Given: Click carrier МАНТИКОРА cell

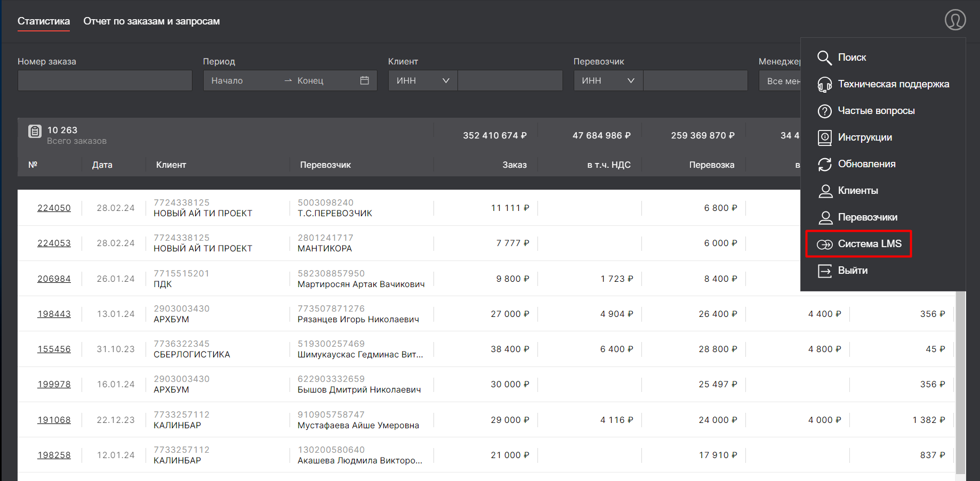Looking at the screenshot, I should [325, 248].
